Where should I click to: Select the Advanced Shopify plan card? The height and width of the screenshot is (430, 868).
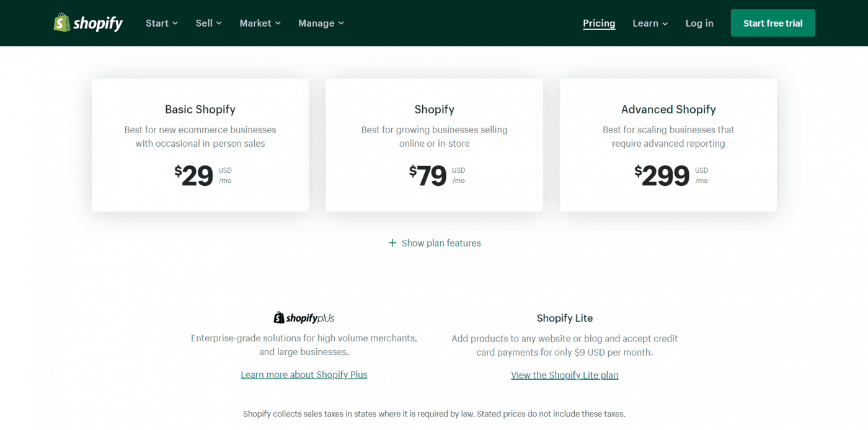pyautogui.click(x=668, y=145)
